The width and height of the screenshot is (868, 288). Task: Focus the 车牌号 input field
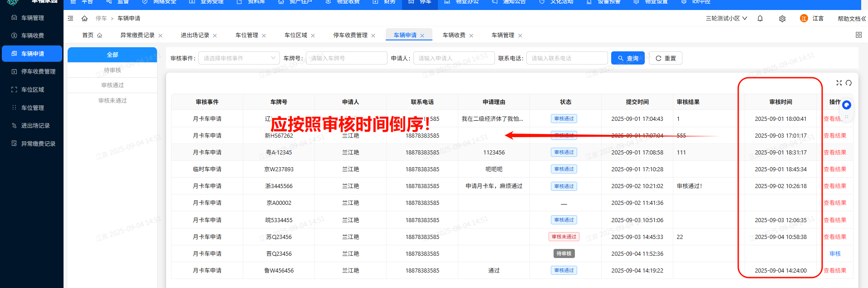click(x=347, y=58)
